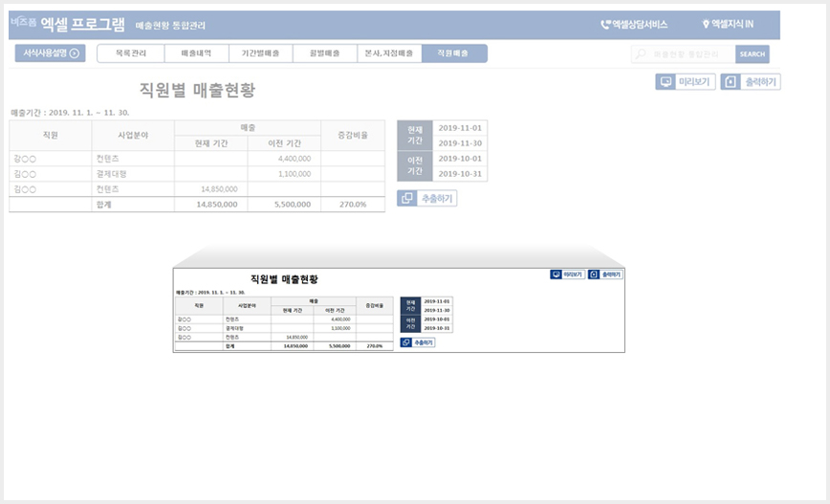Select the 1,100,000 sales cell in the main table
Image resolution: width=830 pixels, height=504 pixels.
coord(284,174)
